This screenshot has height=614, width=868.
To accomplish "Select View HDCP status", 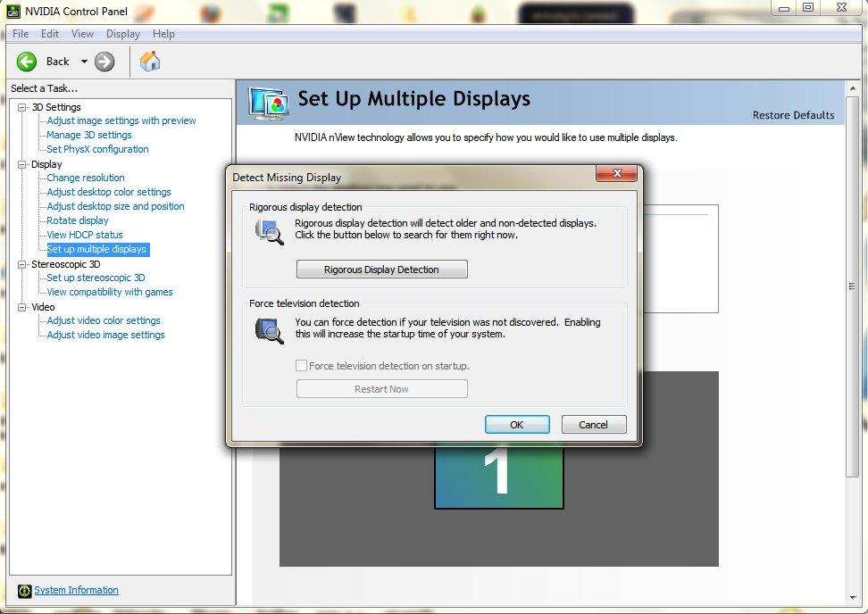I will coord(85,235).
